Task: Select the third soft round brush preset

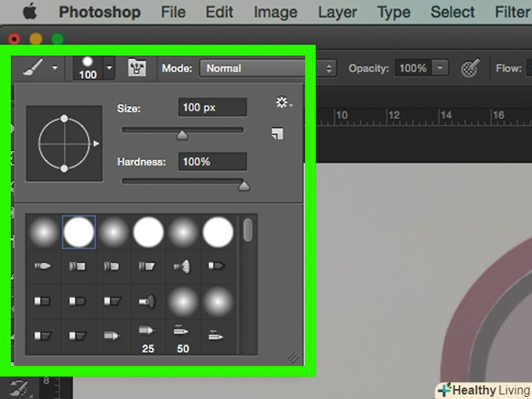Action: point(113,232)
